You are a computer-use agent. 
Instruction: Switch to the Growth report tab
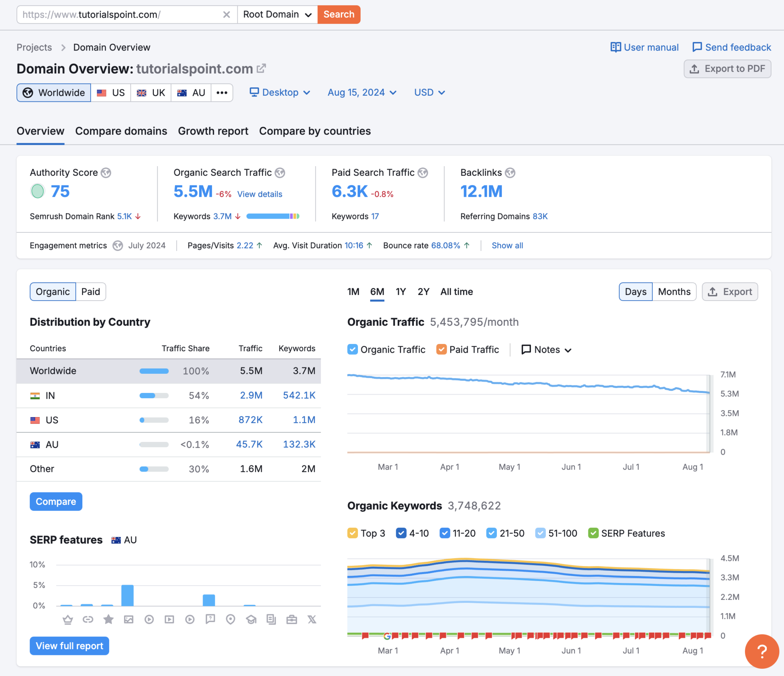pos(213,131)
